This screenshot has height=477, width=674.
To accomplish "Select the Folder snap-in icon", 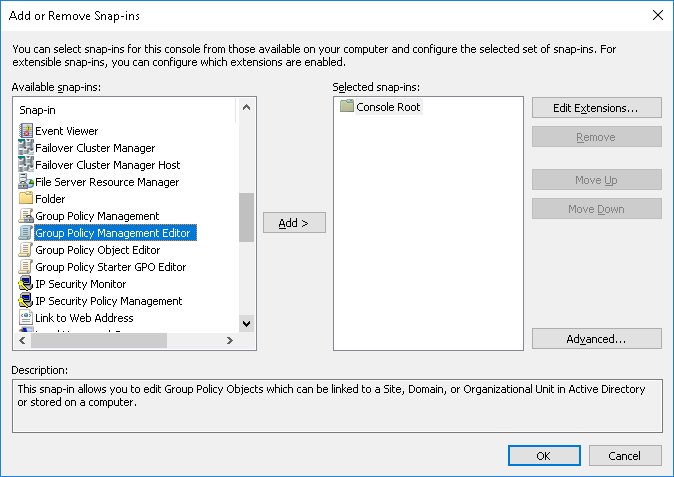I will click(26, 199).
